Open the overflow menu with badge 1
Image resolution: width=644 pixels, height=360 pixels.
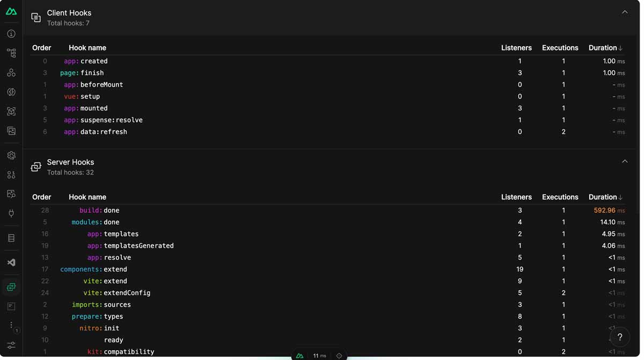(x=11, y=325)
